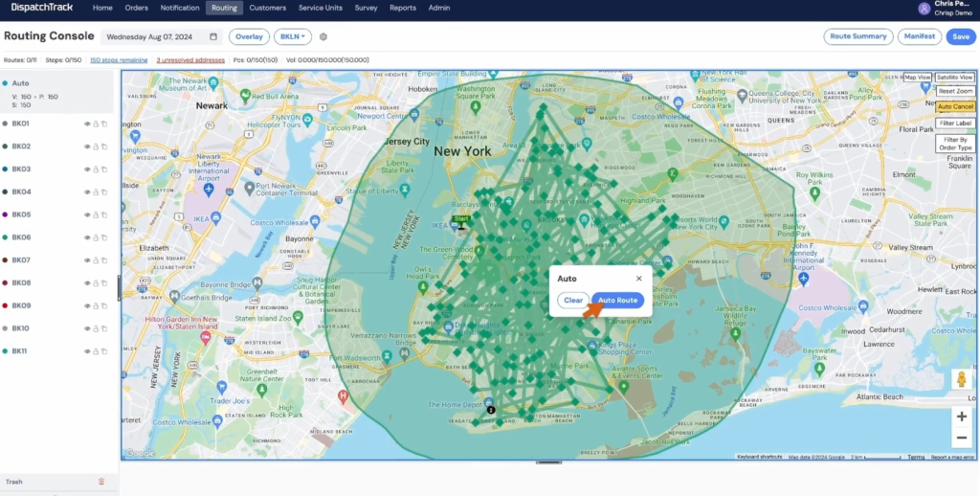Open the Reports menu
This screenshot has width=980, height=496.
403,8
